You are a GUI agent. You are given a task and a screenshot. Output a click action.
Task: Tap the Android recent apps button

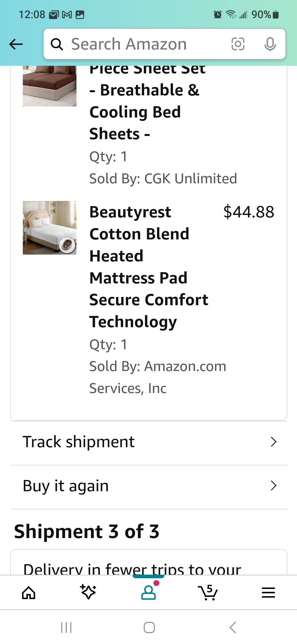(x=66, y=627)
